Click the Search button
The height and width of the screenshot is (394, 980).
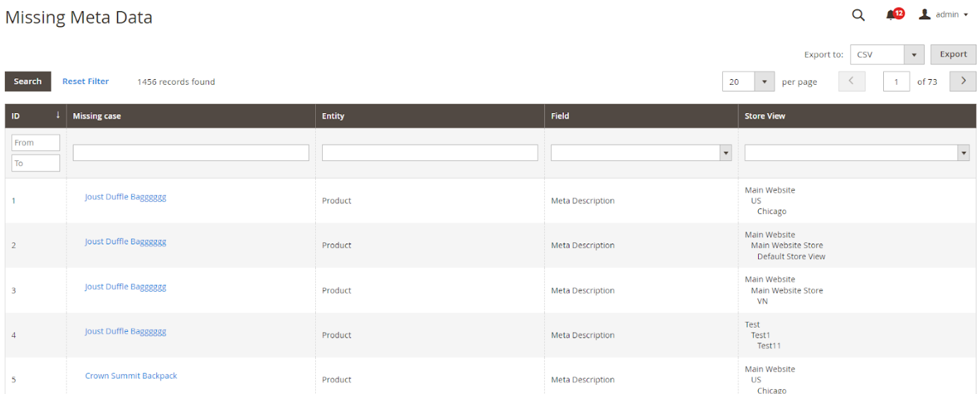pyautogui.click(x=28, y=81)
